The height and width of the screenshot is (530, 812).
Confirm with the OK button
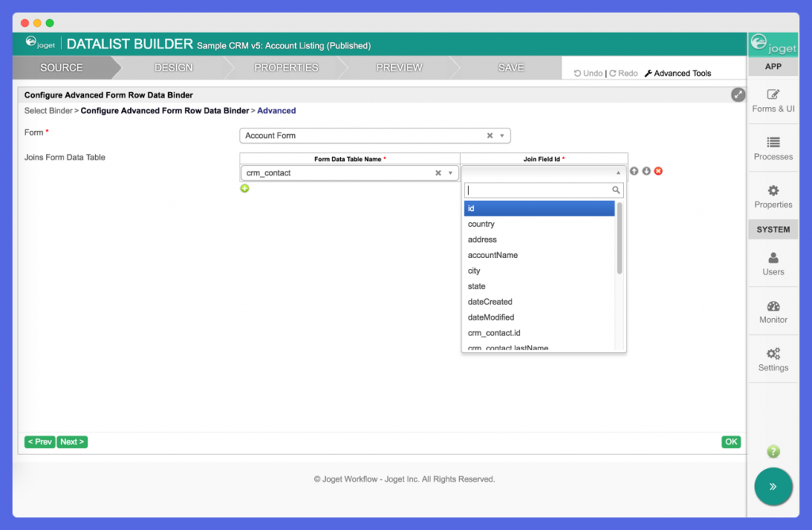point(730,442)
